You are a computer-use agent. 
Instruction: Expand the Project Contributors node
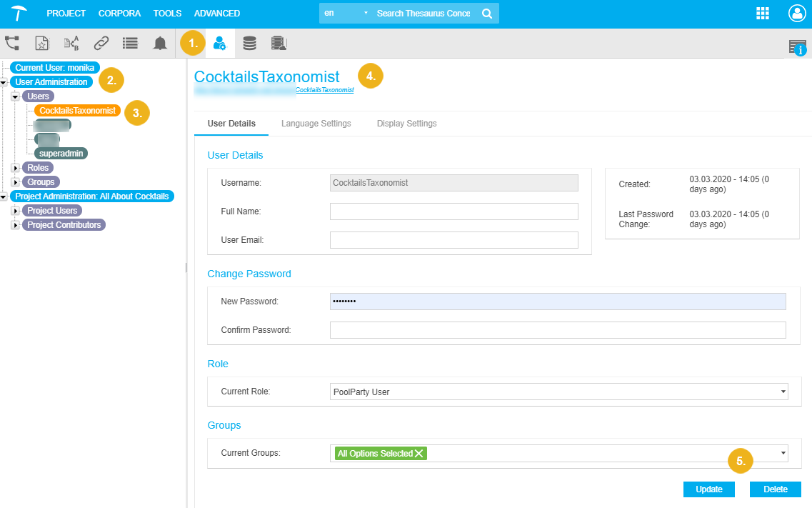point(16,225)
